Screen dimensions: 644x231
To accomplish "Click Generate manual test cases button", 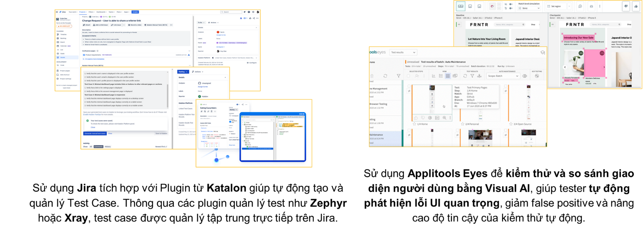I will pos(95,133).
